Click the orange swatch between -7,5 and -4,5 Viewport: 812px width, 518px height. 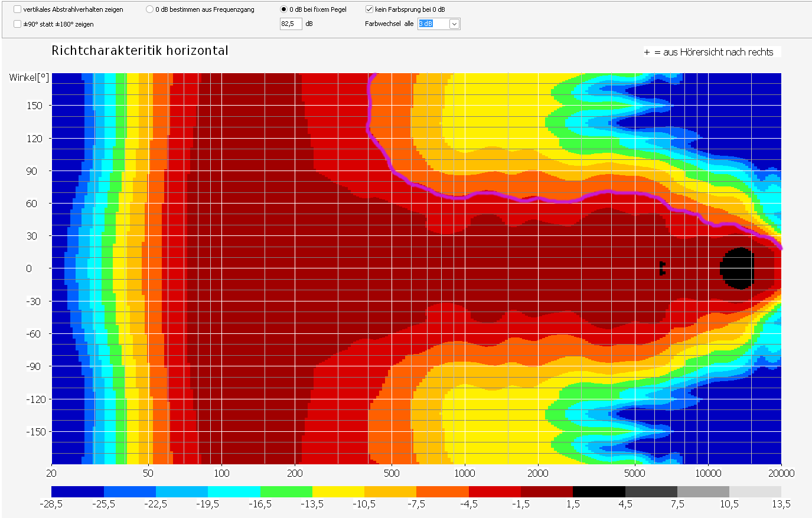tap(442, 491)
